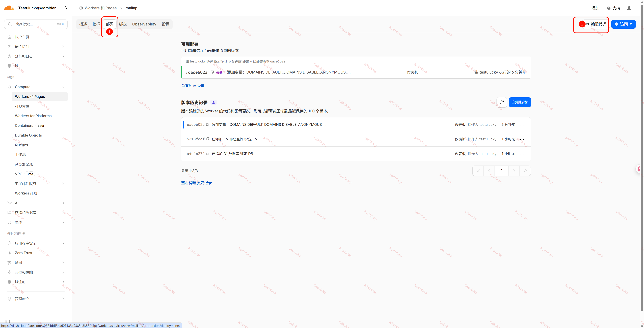Click Workers 和 Pages breadcrumb link
This screenshot has height=328, width=644.
click(100, 8)
